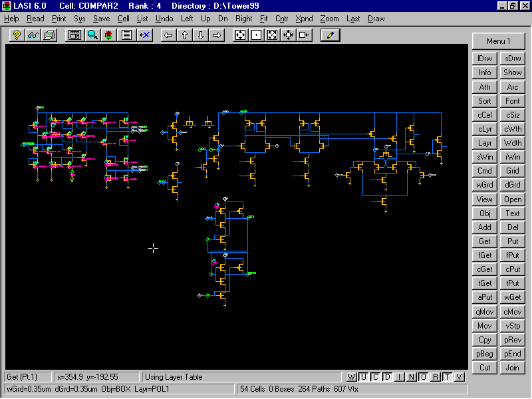The width and height of the screenshot is (532, 399).
Task: Click the expand diagonal arrows icon
Action: tap(273, 35)
